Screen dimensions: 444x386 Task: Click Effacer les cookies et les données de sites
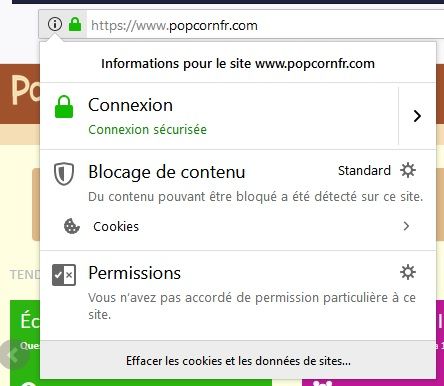point(238,361)
